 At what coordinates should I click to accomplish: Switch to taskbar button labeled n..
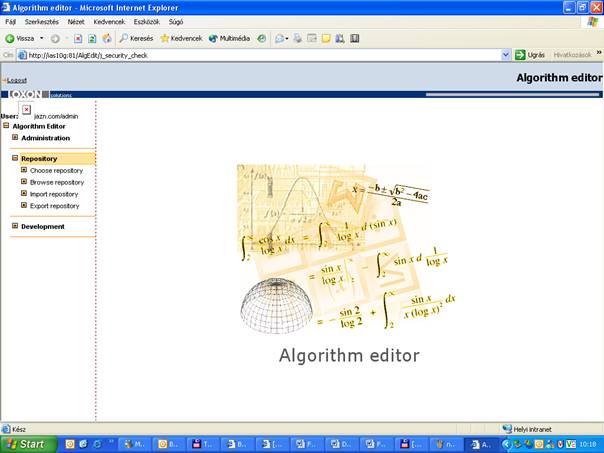[x=445, y=445]
